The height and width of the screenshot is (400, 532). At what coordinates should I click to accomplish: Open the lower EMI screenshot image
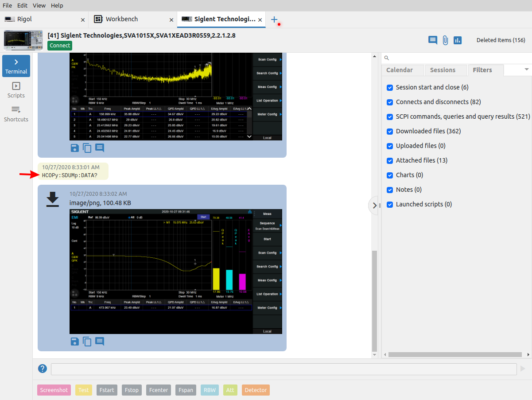[176, 271]
